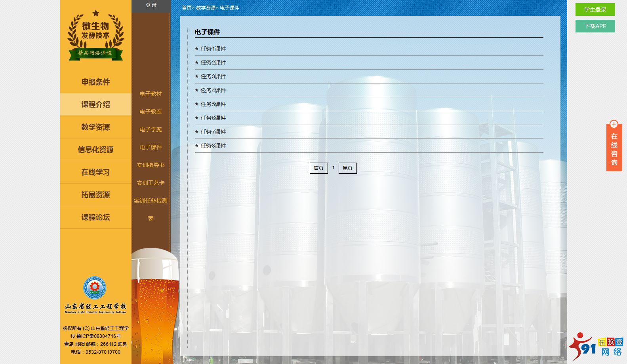Image resolution: width=627 pixels, height=364 pixels.
Task: Open the 任务8课件 link
Action: click(213, 146)
